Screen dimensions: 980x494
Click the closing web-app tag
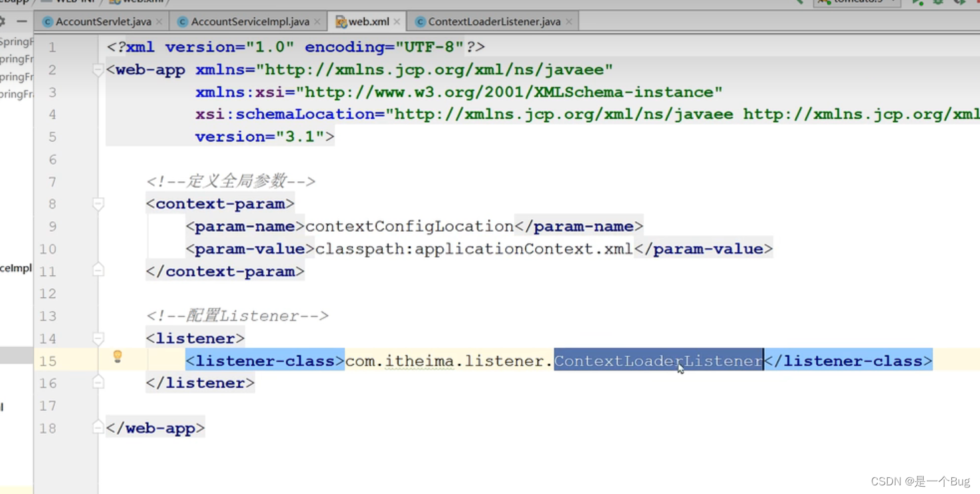(155, 428)
